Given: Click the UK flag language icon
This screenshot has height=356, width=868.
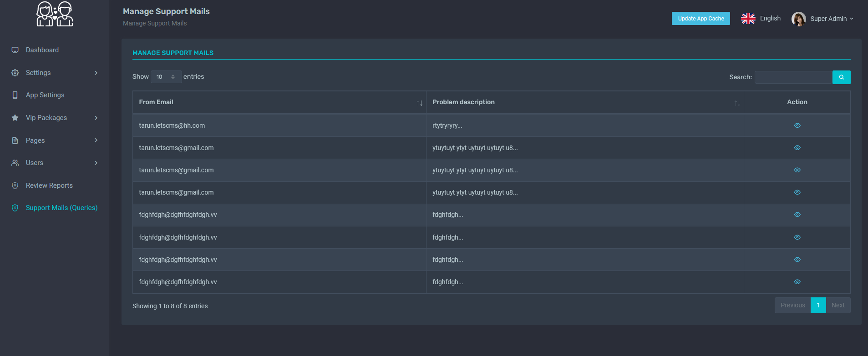Looking at the screenshot, I should tap(748, 19).
